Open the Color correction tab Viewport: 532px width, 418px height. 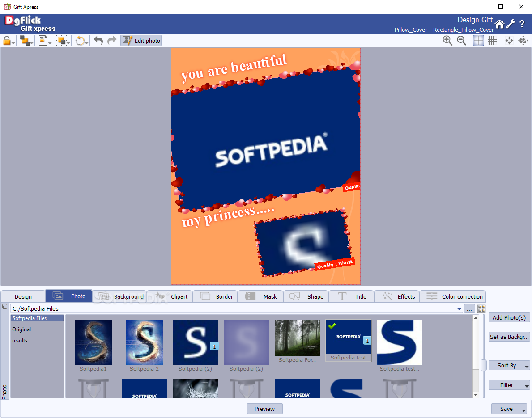(453, 296)
